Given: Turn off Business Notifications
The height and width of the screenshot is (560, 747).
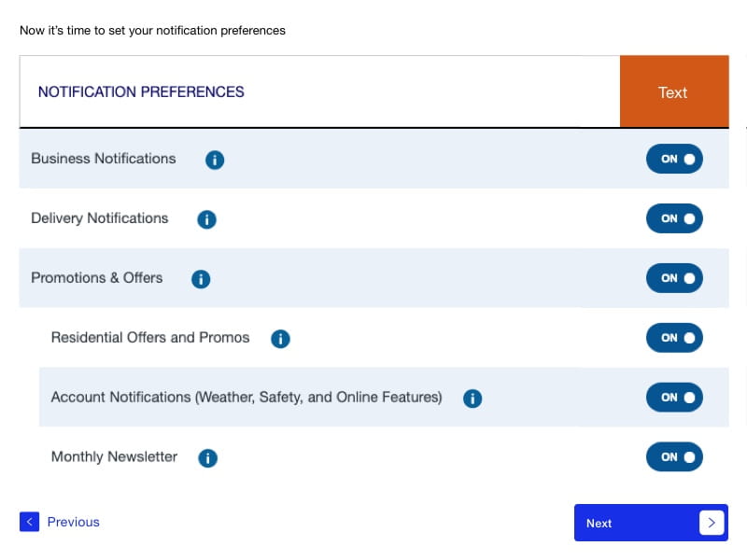Looking at the screenshot, I should click(674, 159).
